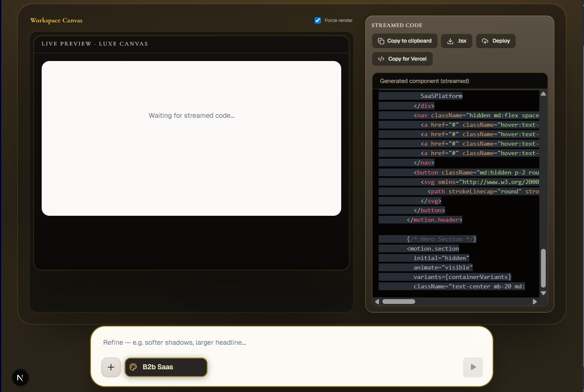The width and height of the screenshot is (584, 392).
Task: Click the horizontal scrollbar thumb in code
Action: coord(399,302)
